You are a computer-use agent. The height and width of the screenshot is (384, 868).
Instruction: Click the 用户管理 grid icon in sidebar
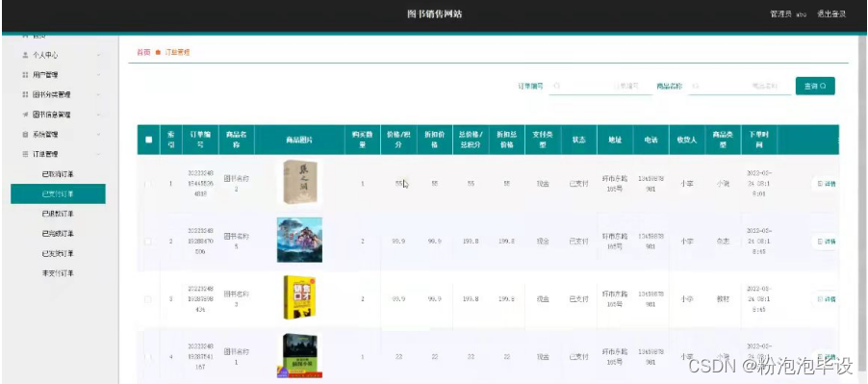tap(25, 75)
